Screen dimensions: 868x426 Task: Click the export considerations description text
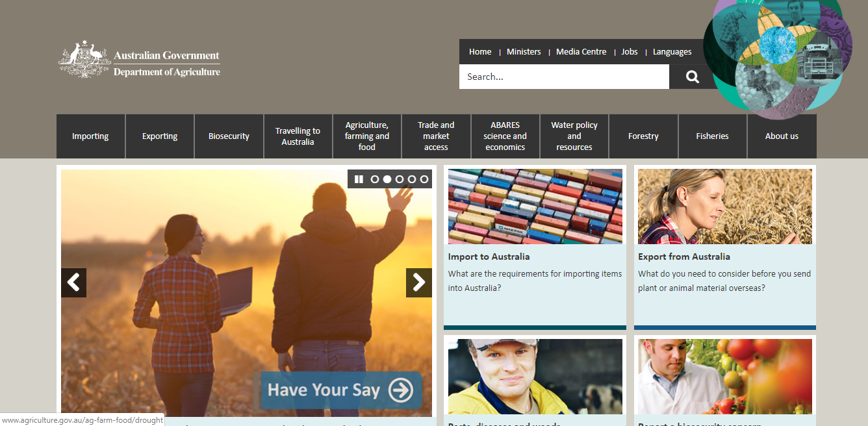[x=724, y=281]
